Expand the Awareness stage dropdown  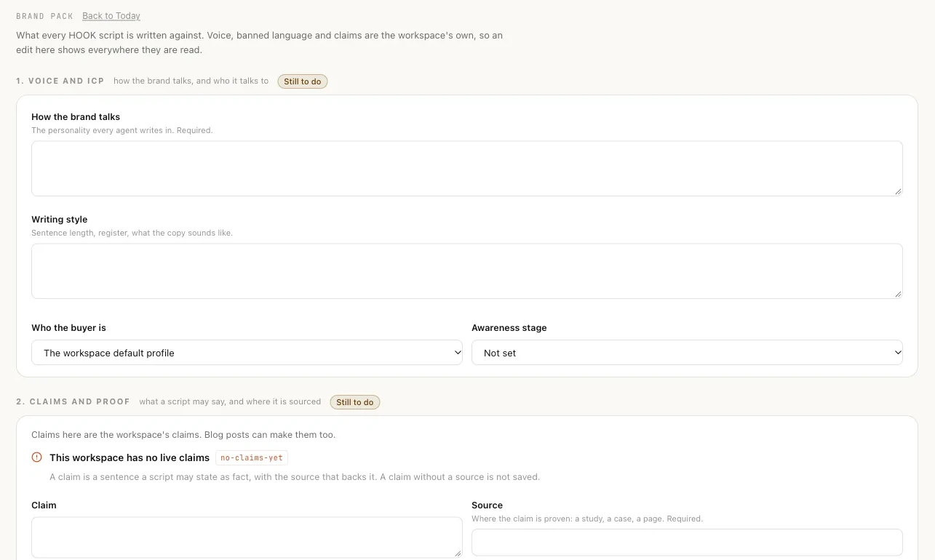click(x=687, y=353)
